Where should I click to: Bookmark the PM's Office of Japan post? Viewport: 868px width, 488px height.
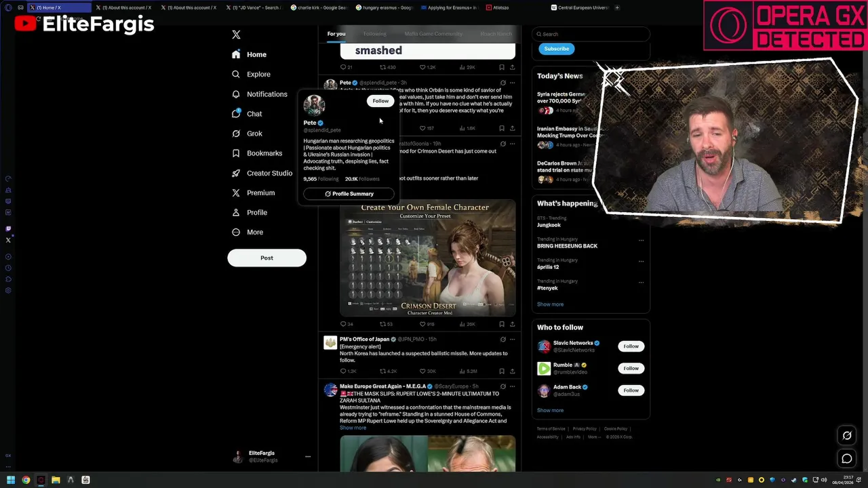[x=502, y=371]
